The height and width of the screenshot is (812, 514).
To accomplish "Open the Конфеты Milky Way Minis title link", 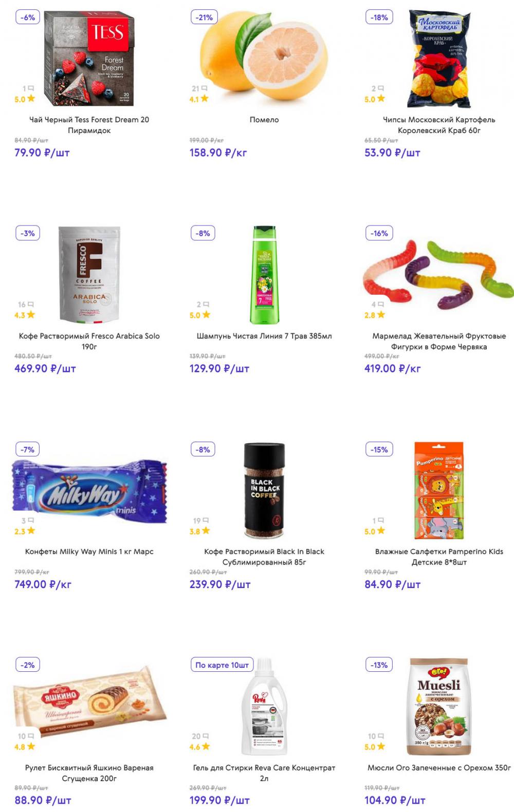I will point(89,552).
